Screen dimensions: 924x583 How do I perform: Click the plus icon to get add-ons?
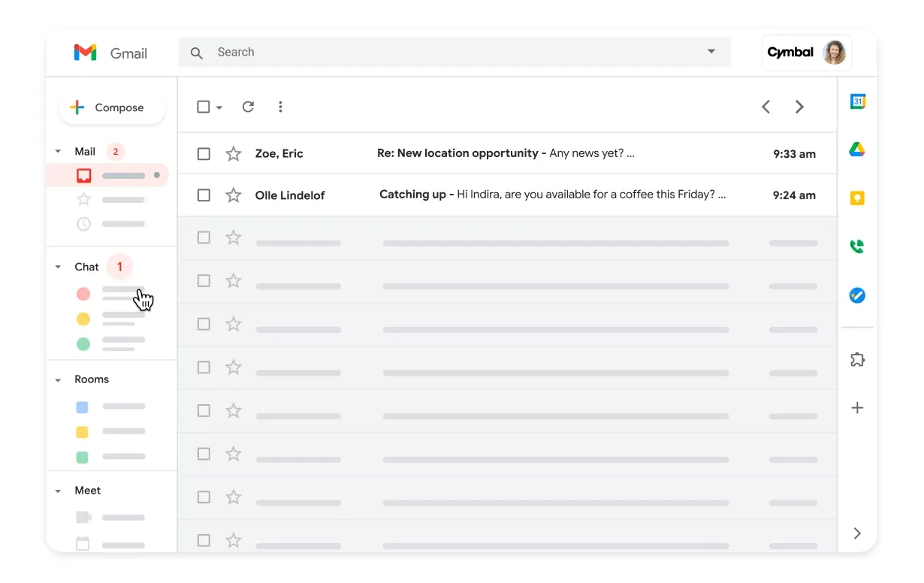pyautogui.click(x=857, y=408)
